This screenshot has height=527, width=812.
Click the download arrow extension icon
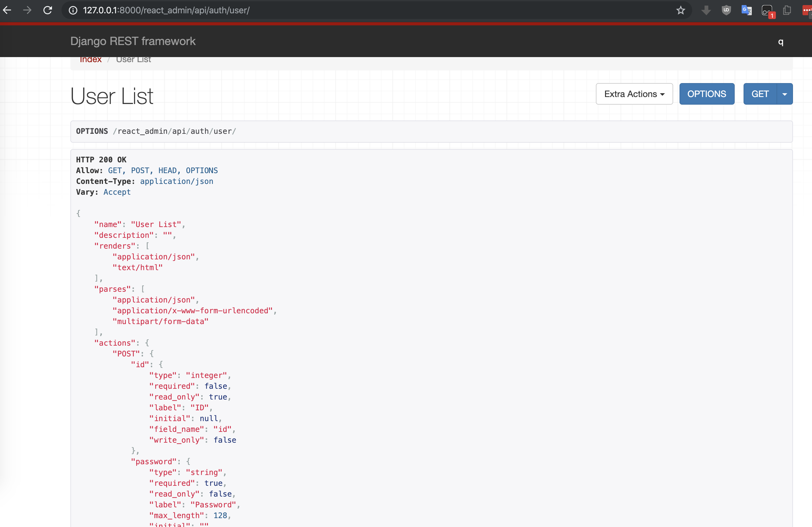[706, 10]
